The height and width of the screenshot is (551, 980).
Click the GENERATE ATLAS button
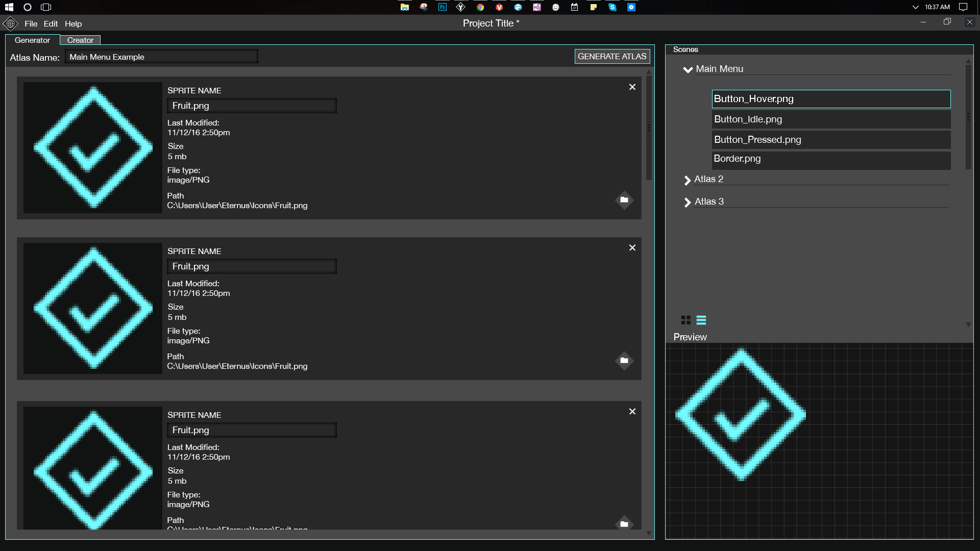click(x=612, y=56)
